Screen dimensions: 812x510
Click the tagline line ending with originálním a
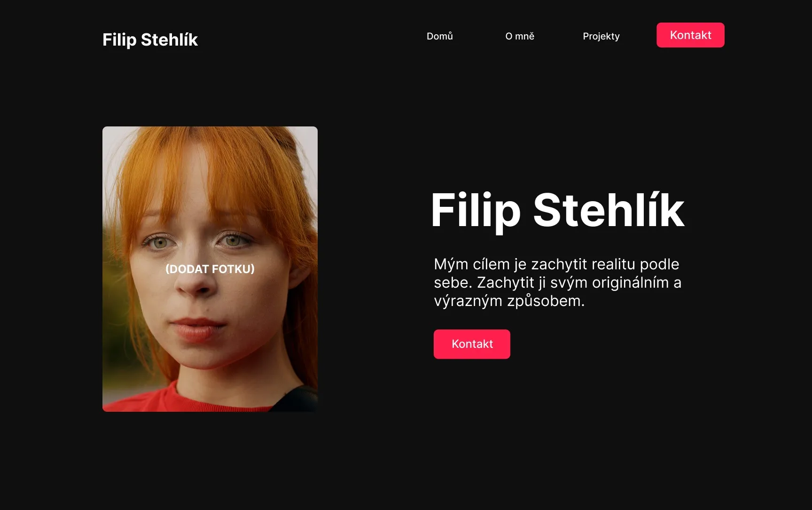(557, 282)
